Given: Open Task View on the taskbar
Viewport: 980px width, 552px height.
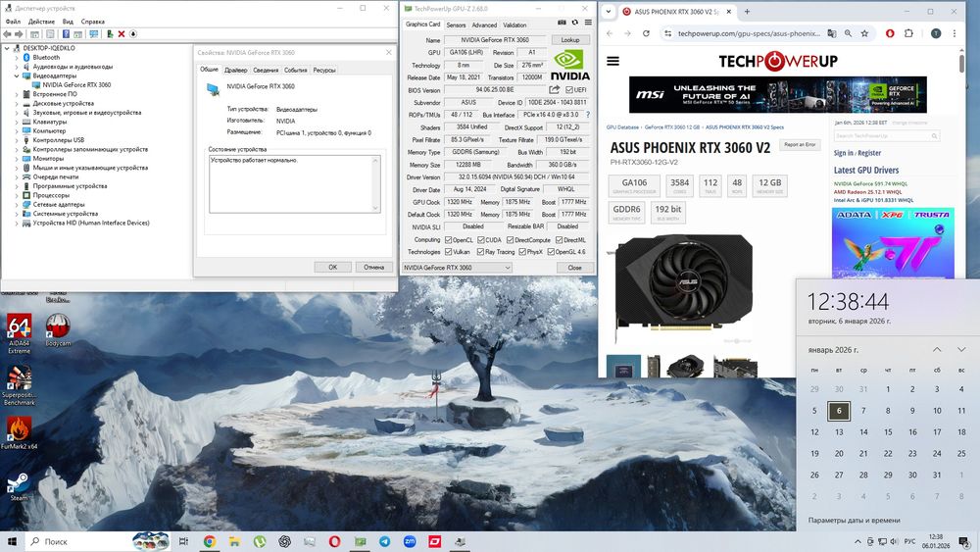Looking at the screenshot, I should click(x=184, y=541).
